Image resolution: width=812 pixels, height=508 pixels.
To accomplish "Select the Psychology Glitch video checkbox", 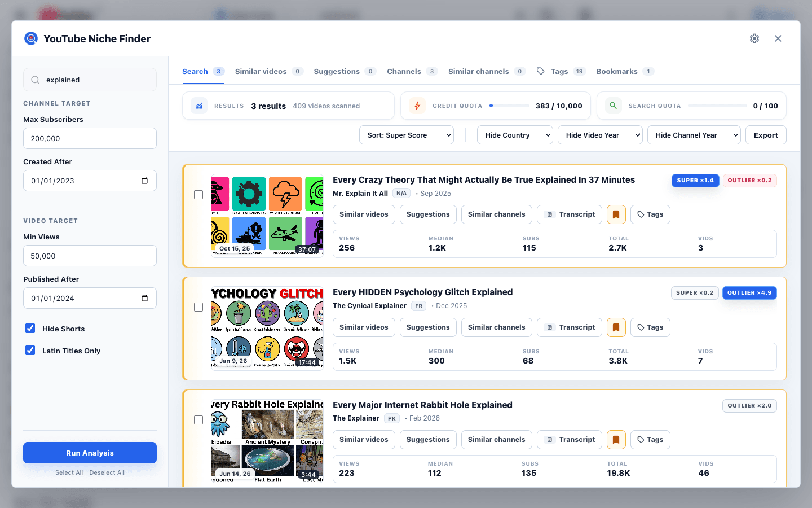I will pos(198,307).
